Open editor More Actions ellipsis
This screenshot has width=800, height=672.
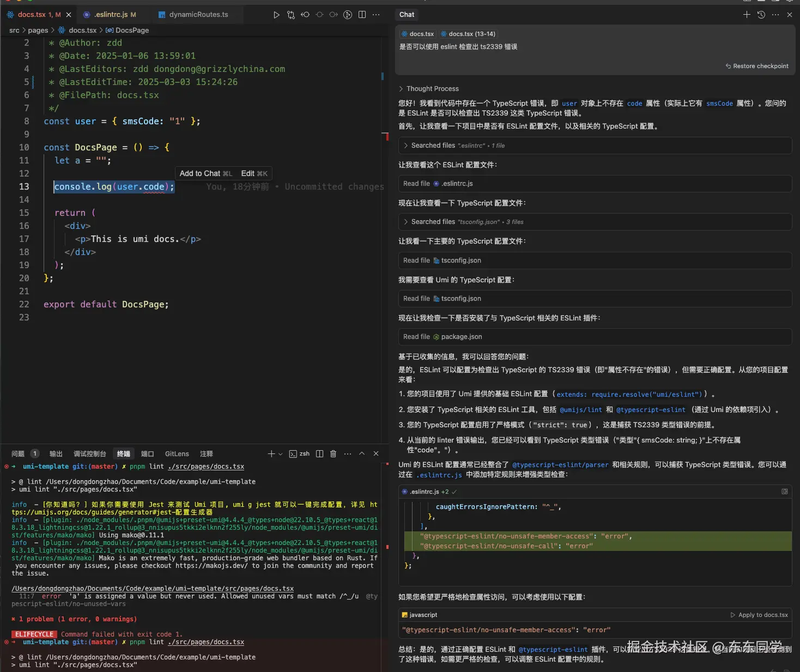click(x=376, y=15)
